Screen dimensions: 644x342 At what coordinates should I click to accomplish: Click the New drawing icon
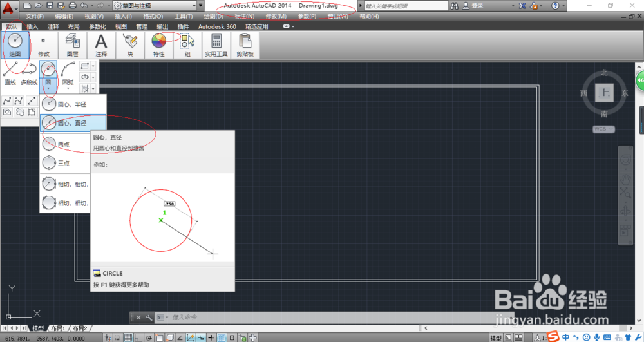point(27,6)
